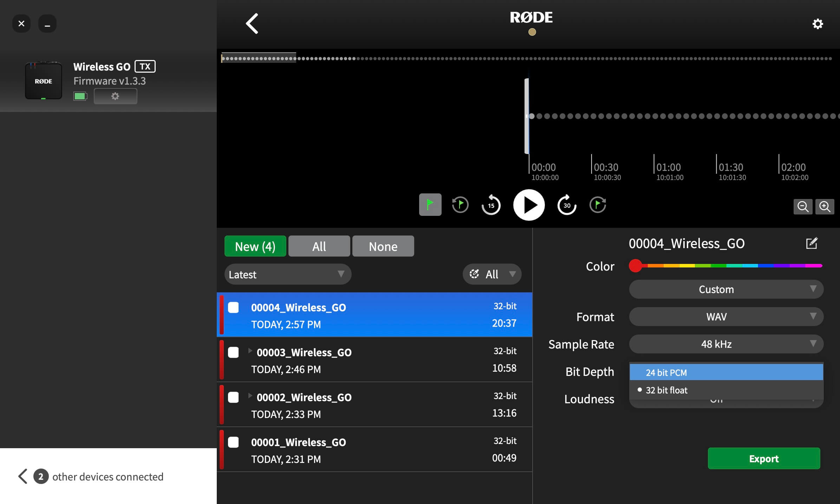Zoom in the waveform timeline
Image resolution: width=840 pixels, height=504 pixels.
tap(825, 206)
